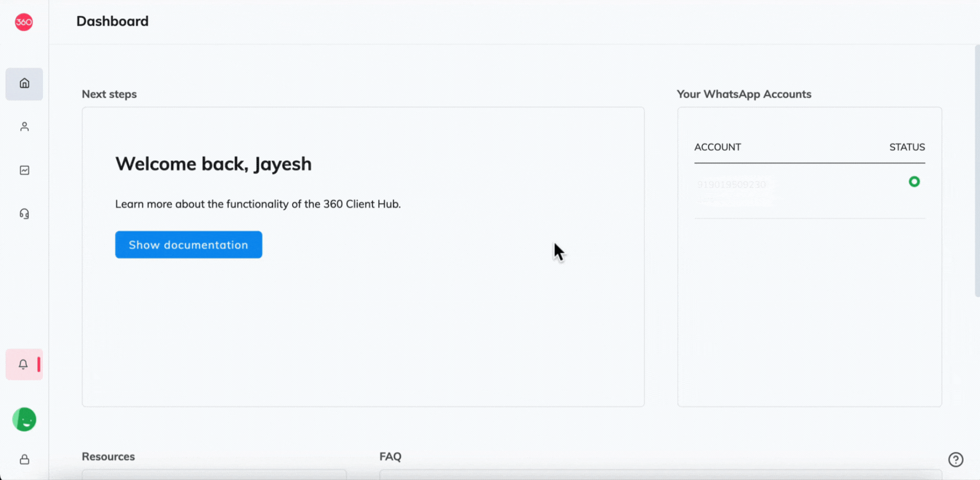Click the 360 logo in the sidebar

(24, 22)
